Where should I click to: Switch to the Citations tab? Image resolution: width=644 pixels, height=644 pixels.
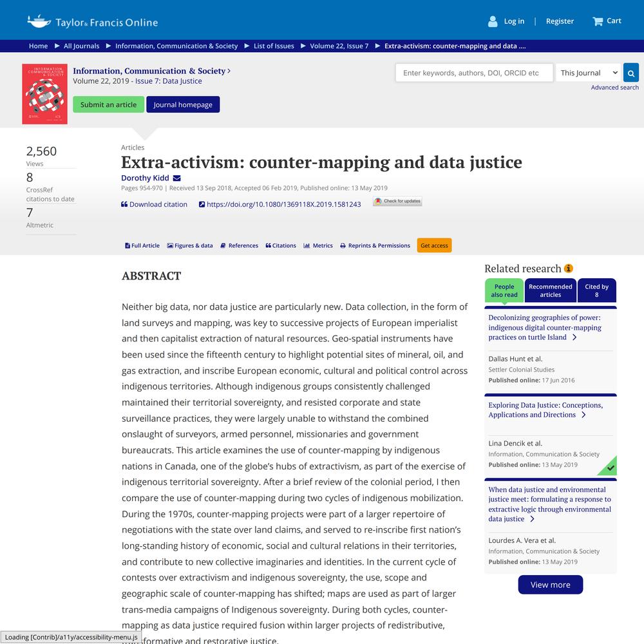tap(281, 245)
